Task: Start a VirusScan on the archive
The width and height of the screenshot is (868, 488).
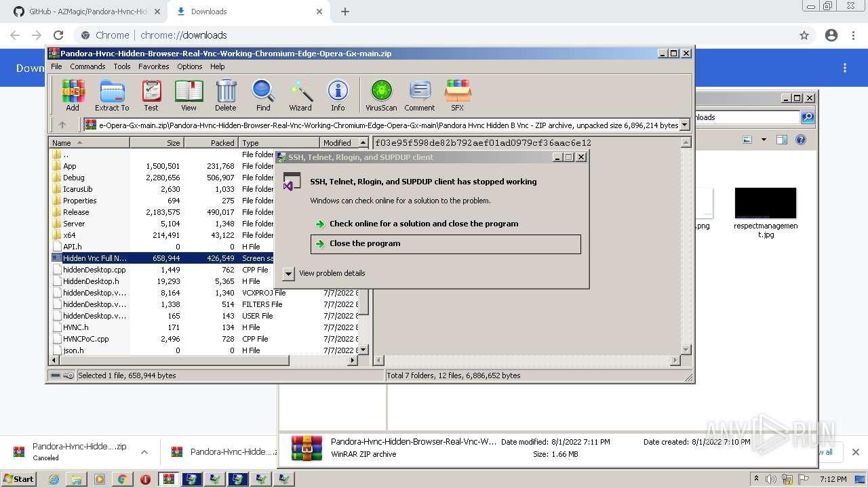Action: click(381, 96)
